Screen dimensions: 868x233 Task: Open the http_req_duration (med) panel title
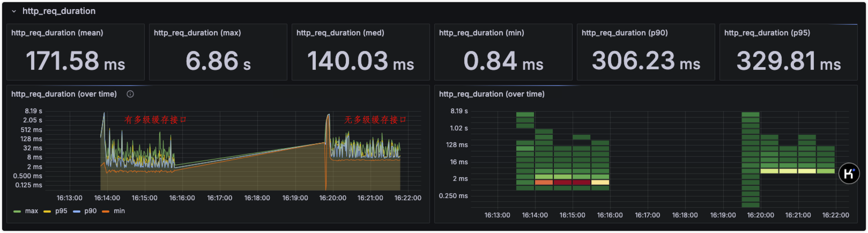coord(340,33)
